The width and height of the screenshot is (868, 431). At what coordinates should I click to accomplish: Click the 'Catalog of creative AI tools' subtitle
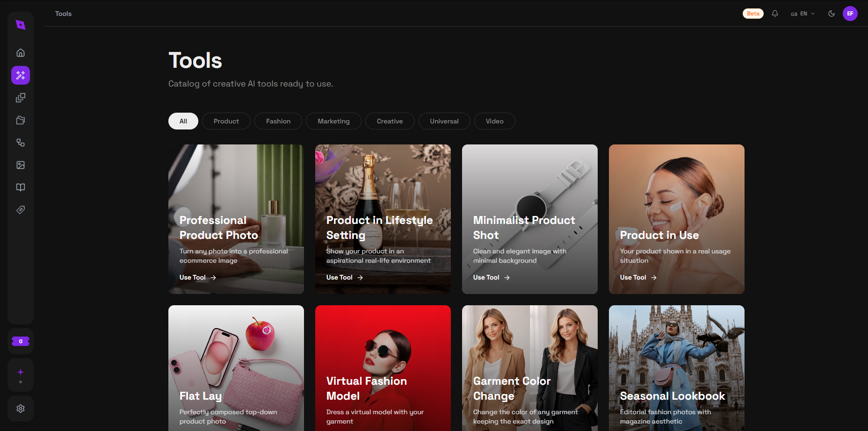point(251,84)
